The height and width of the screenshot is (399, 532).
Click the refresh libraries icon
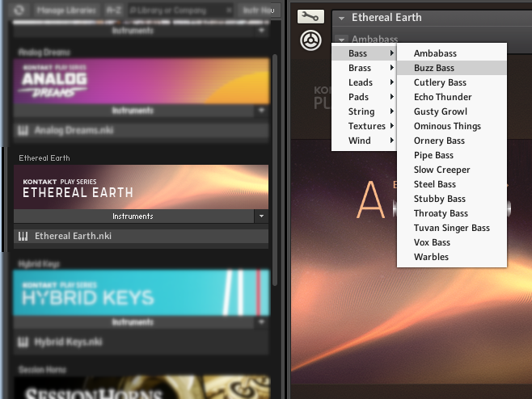pyautogui.click(x=19, y=10)
